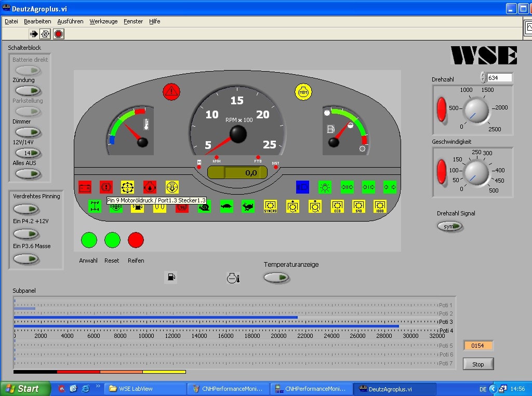
Task: Toggle the Drehzahl Signal sym switch
Action: coord(450,226)
